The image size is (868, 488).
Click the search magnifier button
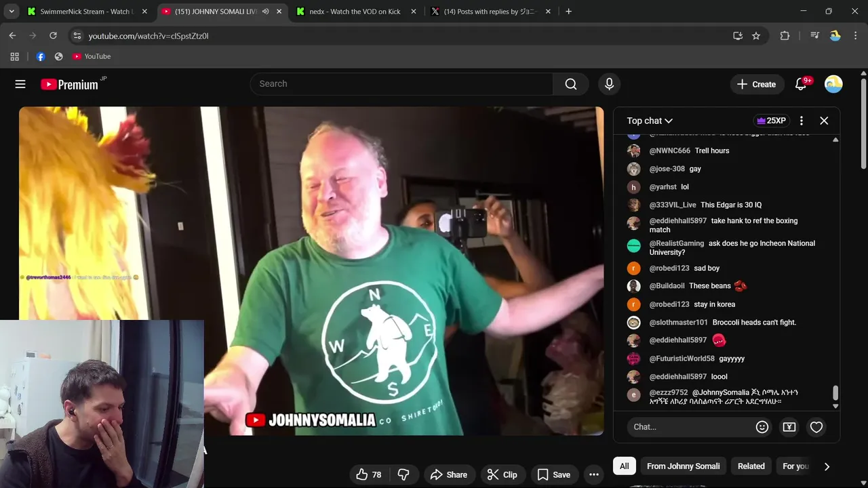point(571,84)
